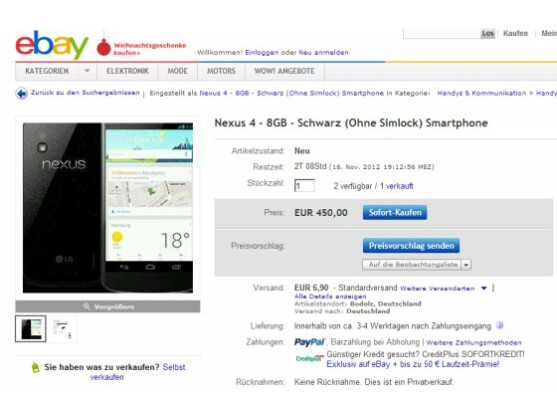This screenshot has height=418, width=557.
Task: Open the WOW! ANGEBOTE tab
Action: click(x=284, y=71)
